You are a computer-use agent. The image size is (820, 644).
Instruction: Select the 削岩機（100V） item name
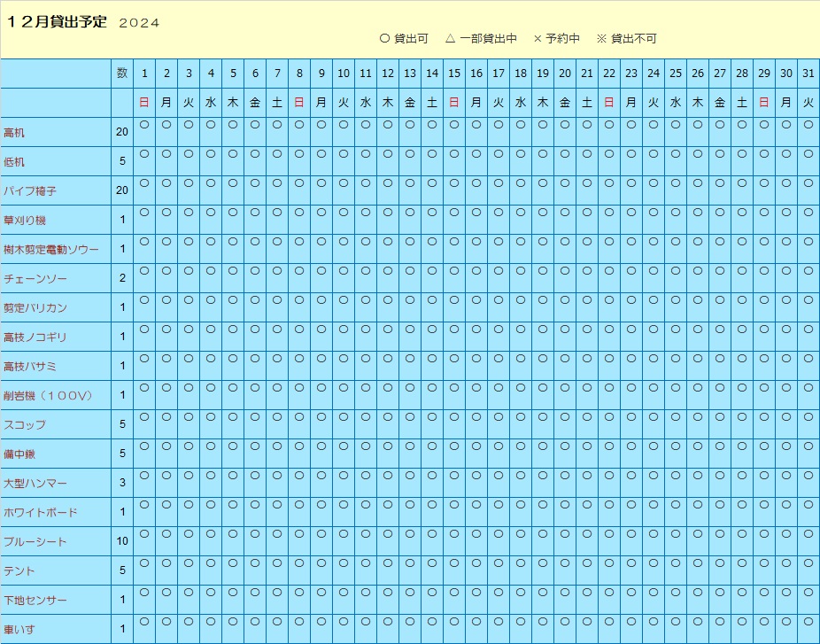[48, 396]
